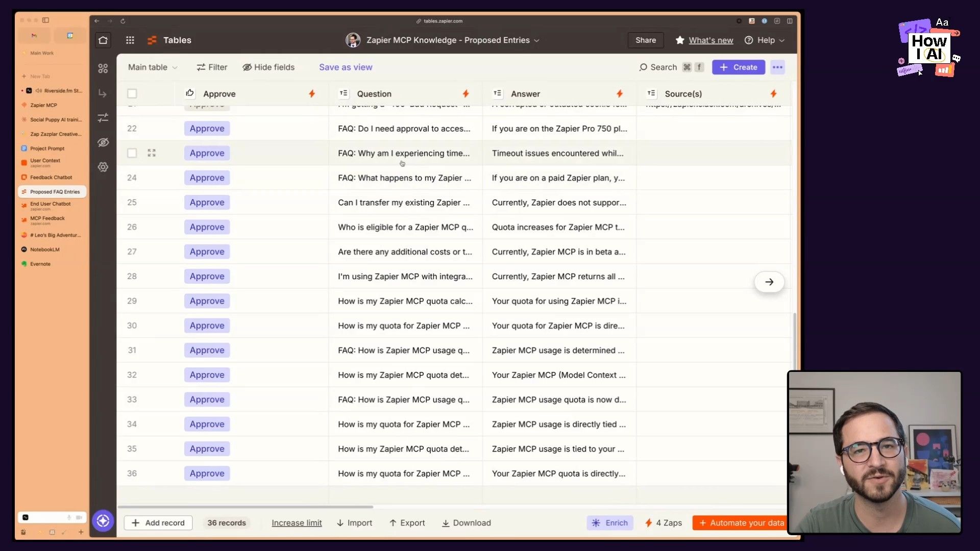The height and width of the screenshot is (551, 980).
Task: Open the Zapier home icon
Action: (x=103, y=40)
